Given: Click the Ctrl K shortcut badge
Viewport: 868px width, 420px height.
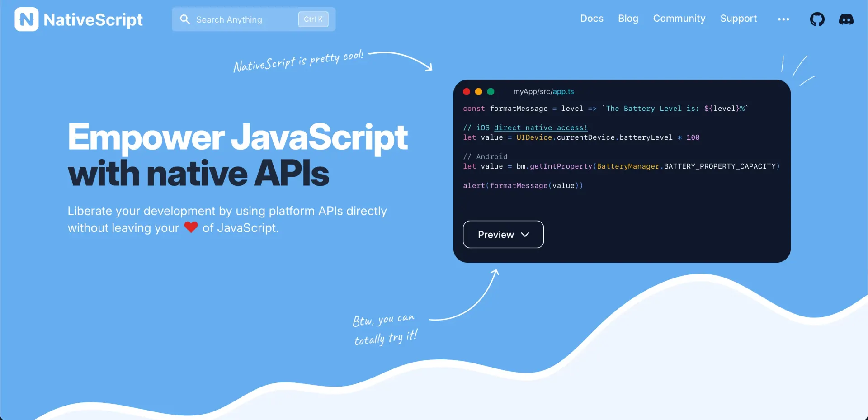Looking at the screenshot, I should coord(313,19).
